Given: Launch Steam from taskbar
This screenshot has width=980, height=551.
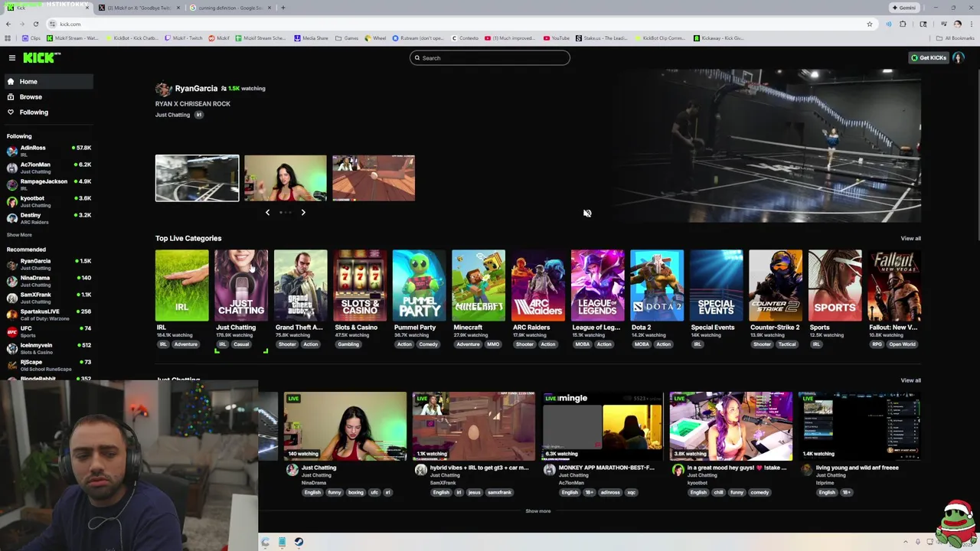Looking at the screenshot, I should point(299,542).
